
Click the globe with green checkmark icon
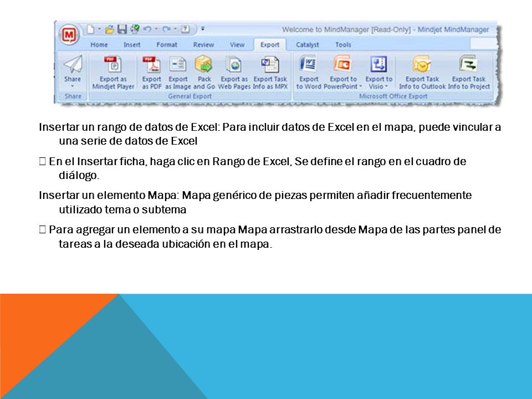pos(135,29)
